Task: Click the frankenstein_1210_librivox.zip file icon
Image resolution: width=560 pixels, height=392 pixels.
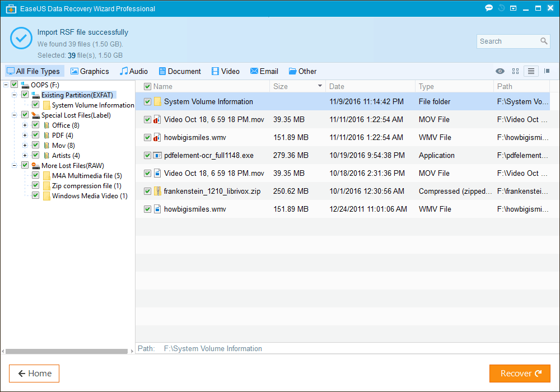Action: click(x=157, y=191)
